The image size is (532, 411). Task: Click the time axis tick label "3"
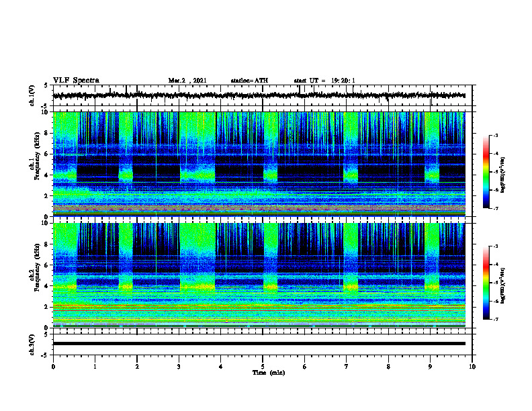point(179,367)
